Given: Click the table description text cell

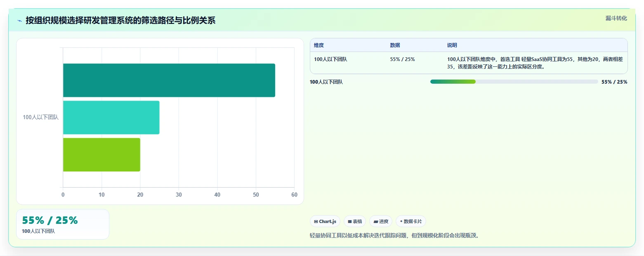Looking at the screenshot, I should click(535, 63).
